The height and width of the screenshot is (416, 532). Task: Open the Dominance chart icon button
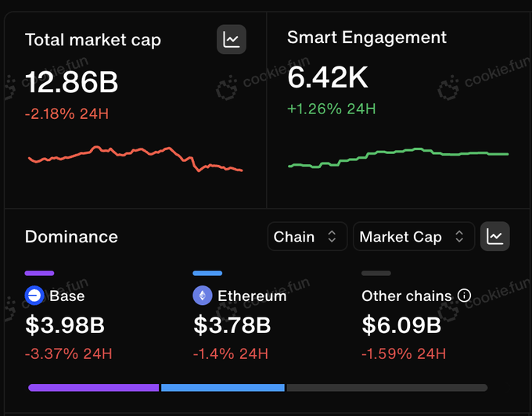pyautogui.click(x=494, y=236)
